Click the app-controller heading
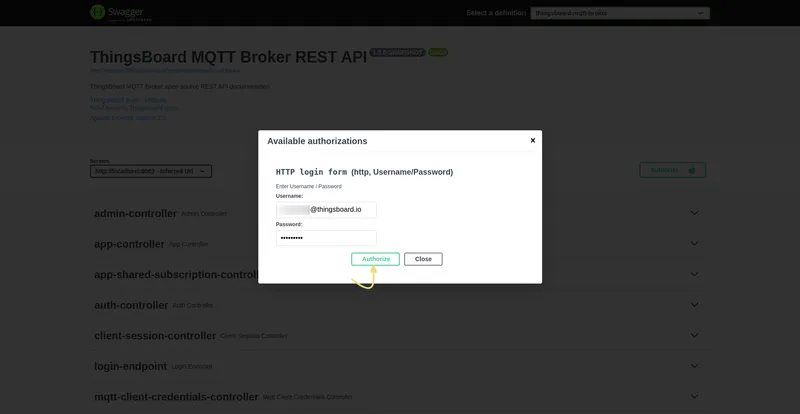 (x=129, y=244)
